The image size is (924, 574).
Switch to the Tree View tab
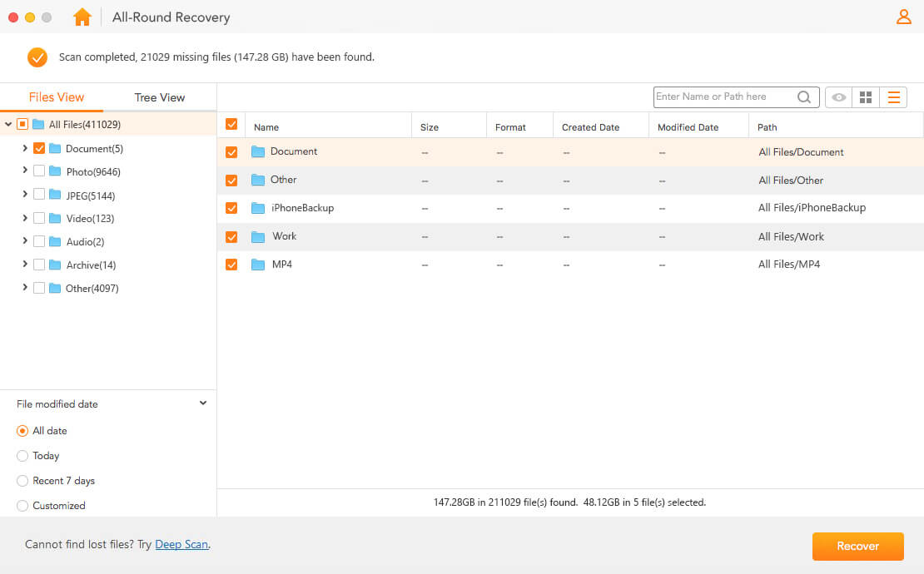159,97
